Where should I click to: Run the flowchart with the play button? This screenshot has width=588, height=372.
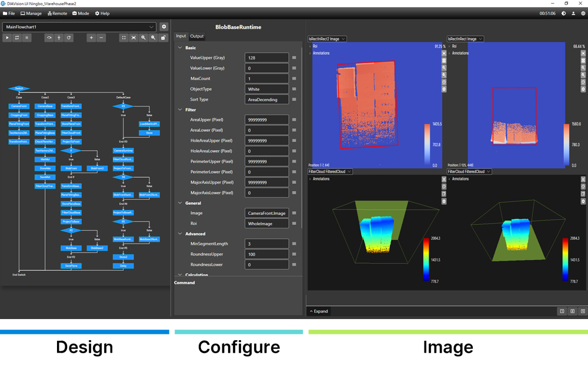pos(8,38)
